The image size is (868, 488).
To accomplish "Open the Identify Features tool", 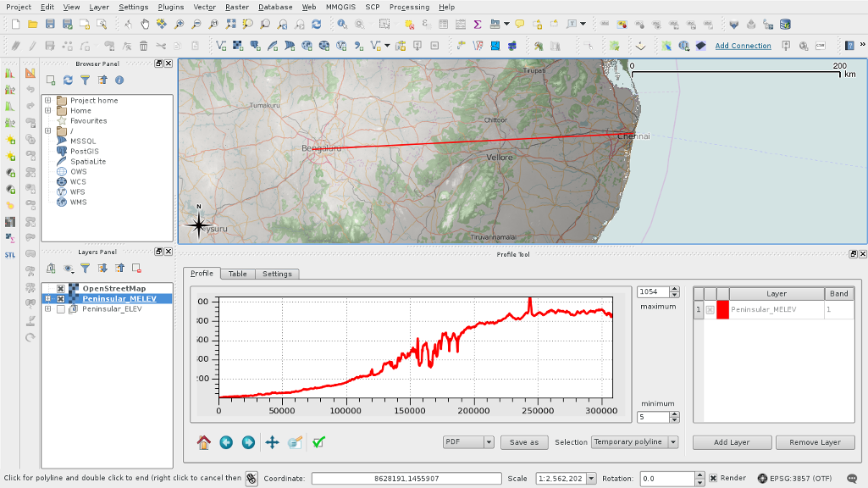I will (342, 25).
